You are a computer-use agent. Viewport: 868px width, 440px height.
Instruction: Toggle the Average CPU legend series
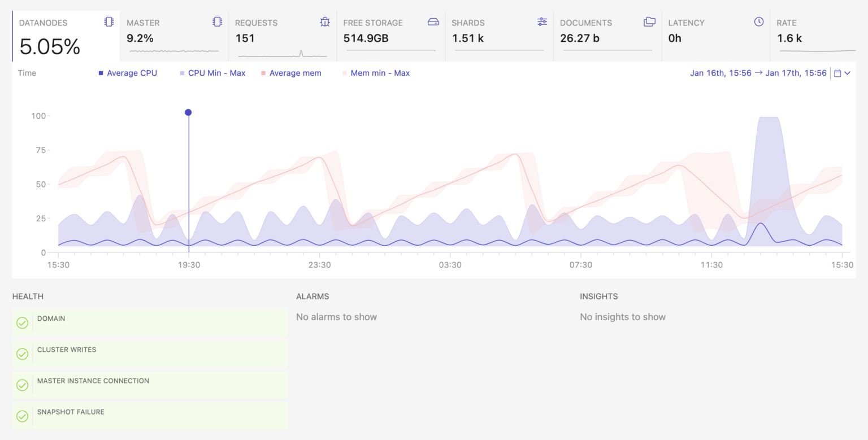pos(128,73)
